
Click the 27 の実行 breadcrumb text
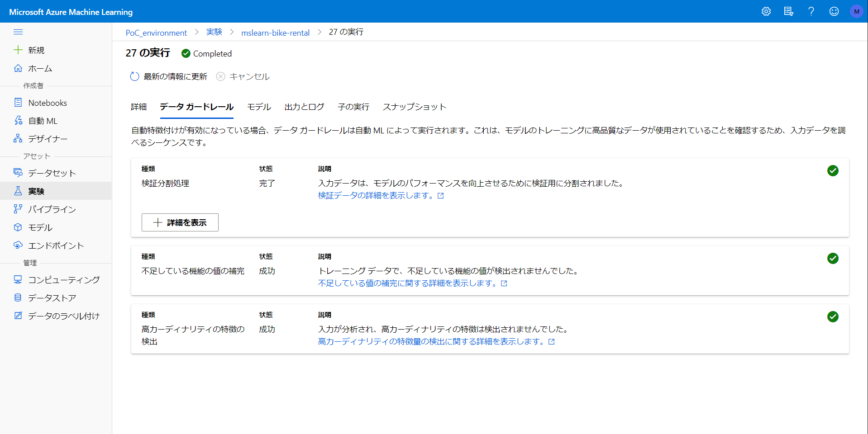(x=346, y=32)
